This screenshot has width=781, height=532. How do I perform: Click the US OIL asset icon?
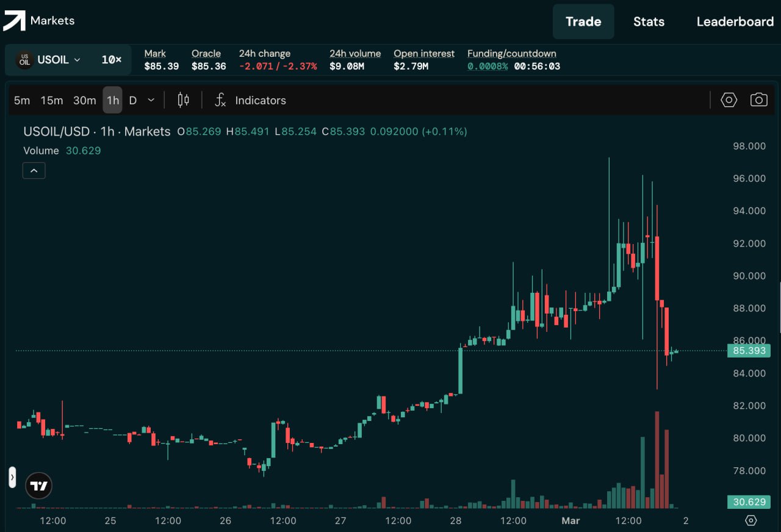click(x=24, y=60)
